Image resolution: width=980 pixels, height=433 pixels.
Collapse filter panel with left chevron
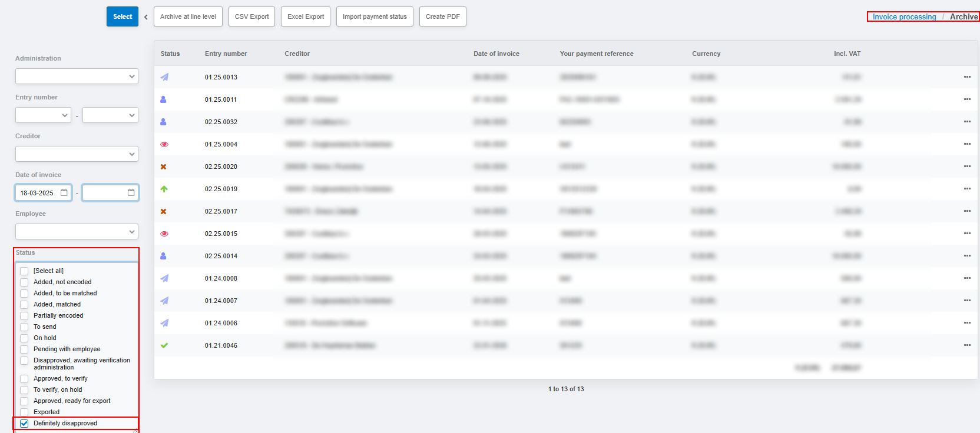146,17
